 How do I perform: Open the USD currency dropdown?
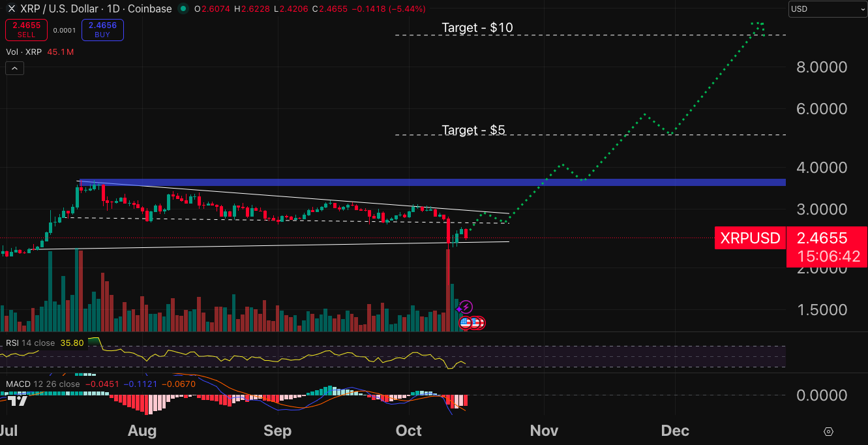827,9
